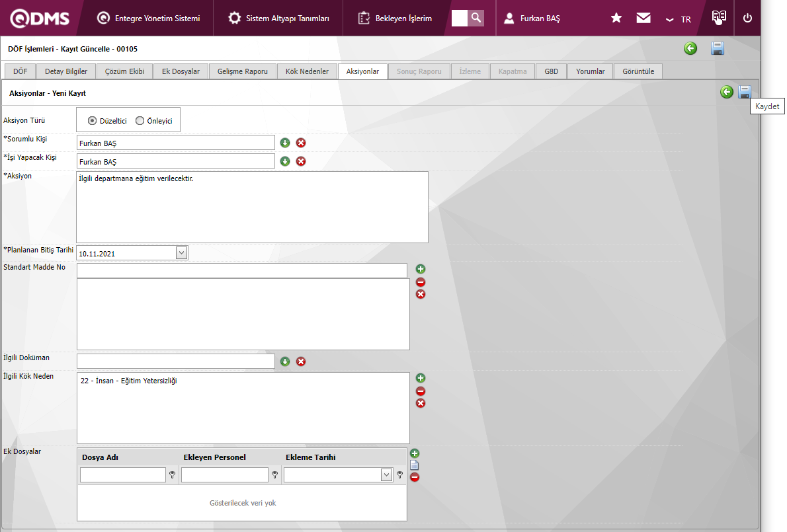The width and height of the screenshot is (787, 532).
Task: Click İlgili Doküman input field
Action: [176, 361]
